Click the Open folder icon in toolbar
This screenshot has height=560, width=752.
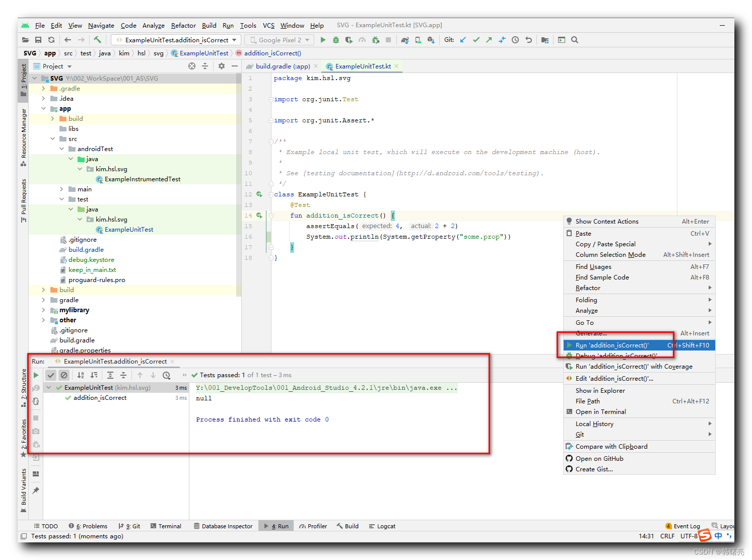point(25,40)
